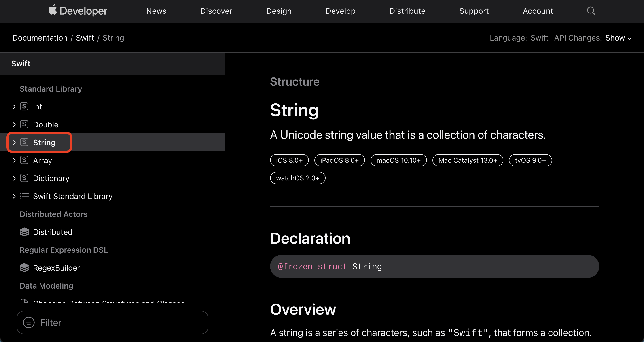
Task: Click the filter icon in Filter field
Action: [29, 323]
